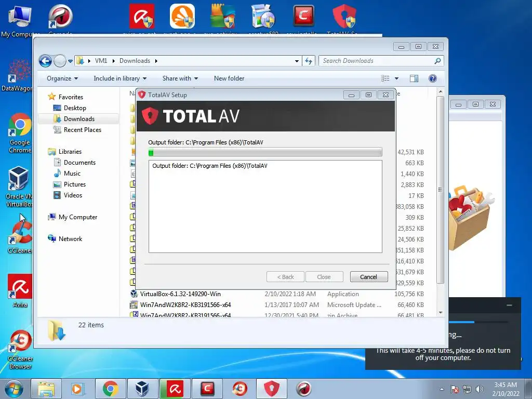
Task: Click the Windows Start button
Action: click(14, 389)
